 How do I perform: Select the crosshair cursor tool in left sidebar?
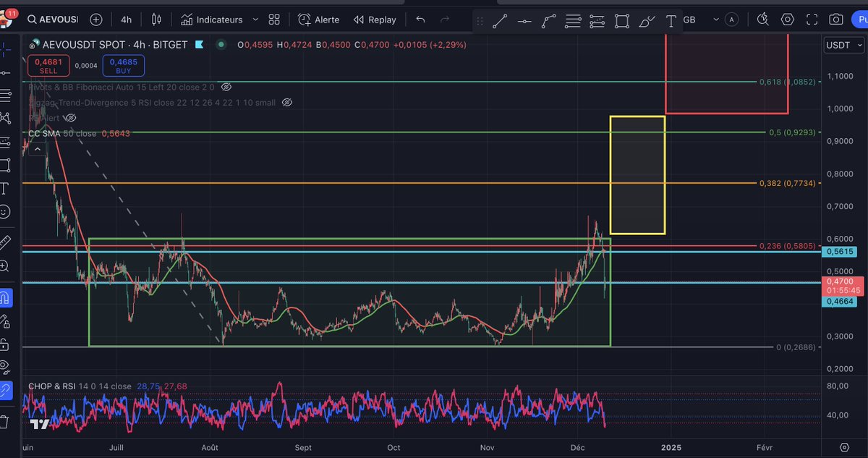(6, 49)
